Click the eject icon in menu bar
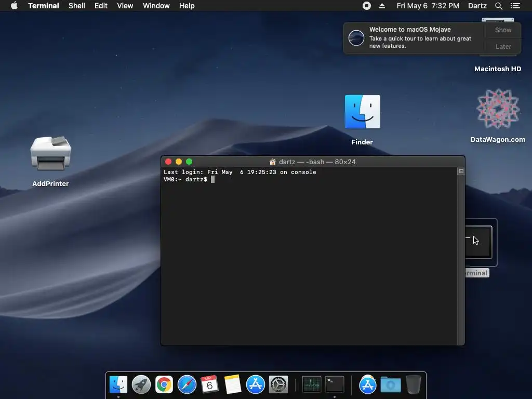532x399 pixels. pos(382,6)
